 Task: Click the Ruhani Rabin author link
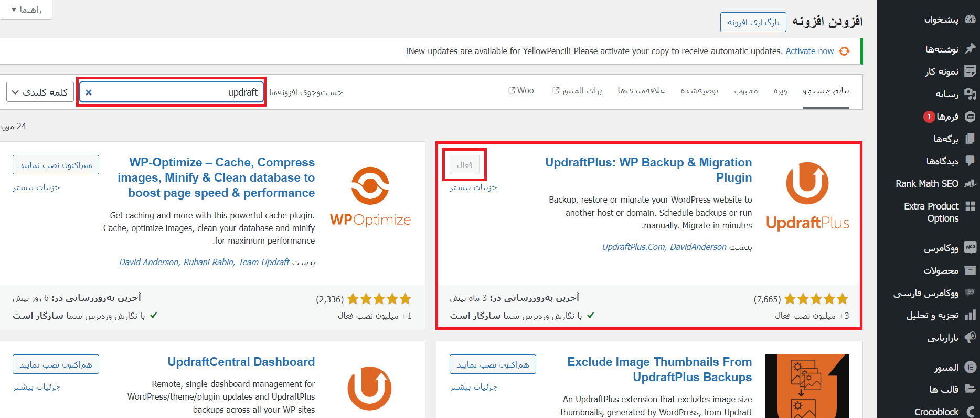[208, 262]
